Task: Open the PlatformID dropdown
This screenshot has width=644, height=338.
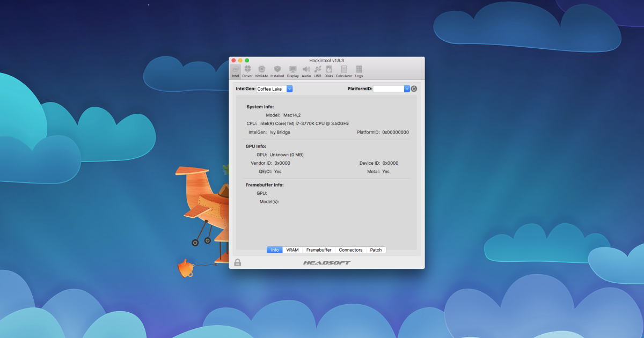Action: (405, 89)
